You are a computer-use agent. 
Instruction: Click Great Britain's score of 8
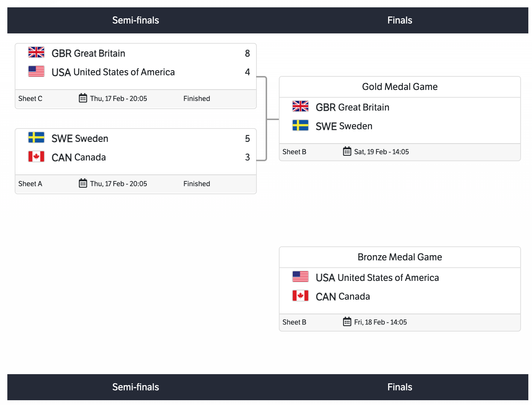247,54
